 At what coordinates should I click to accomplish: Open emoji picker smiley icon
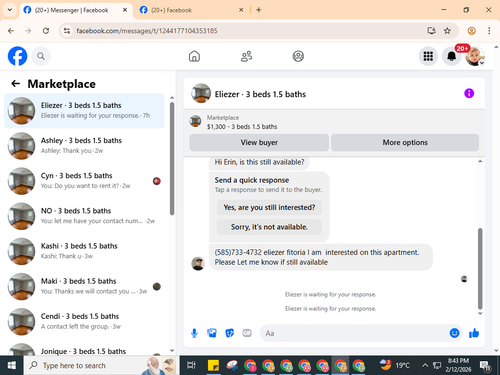point(454,333)
